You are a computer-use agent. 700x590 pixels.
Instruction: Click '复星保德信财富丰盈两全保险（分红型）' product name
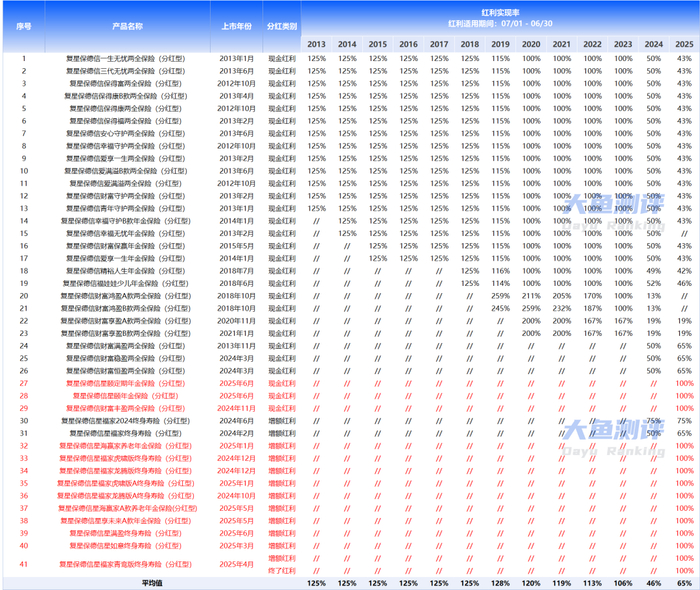tap(125, 408)
